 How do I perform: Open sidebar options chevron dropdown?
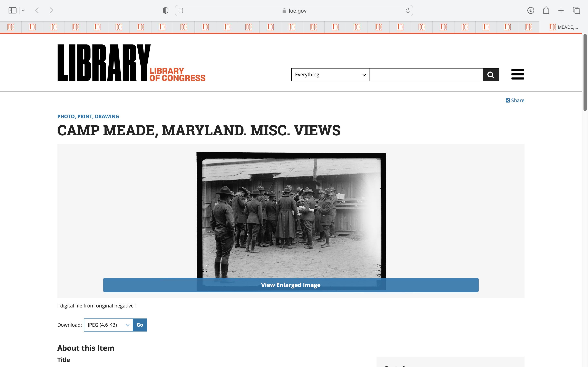pos(23,10)
